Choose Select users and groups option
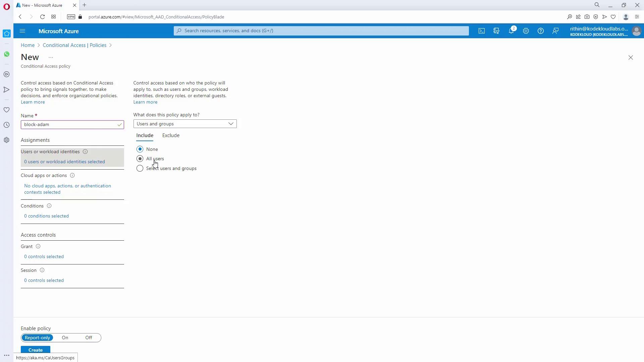Screen dimensions: 644x362 (140, 168)
